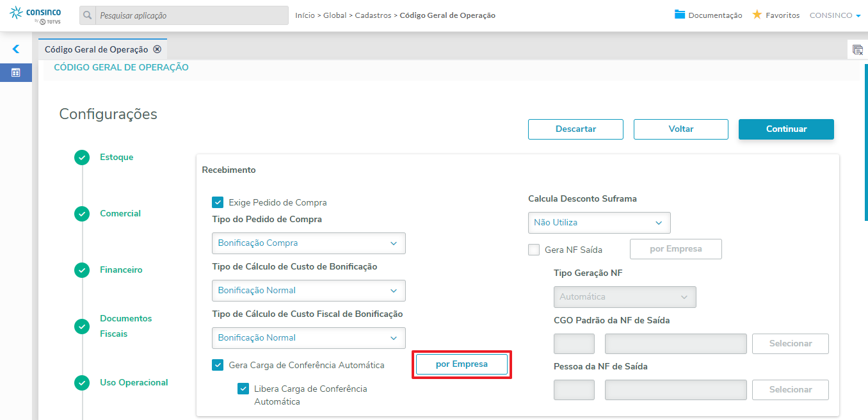Screen dimensions: 868x420
Task: Toggle Gera Carga de Conferência Automática checkbox
Action: coord(218,365)
